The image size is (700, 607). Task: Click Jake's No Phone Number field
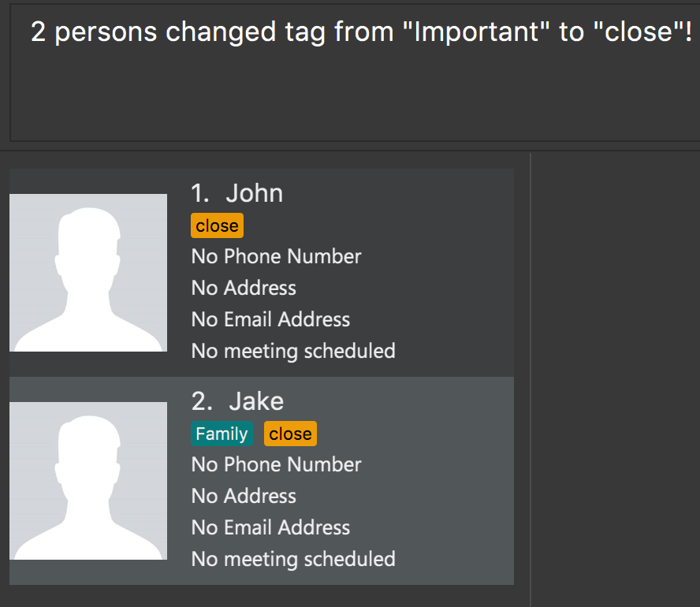[277, 464]
